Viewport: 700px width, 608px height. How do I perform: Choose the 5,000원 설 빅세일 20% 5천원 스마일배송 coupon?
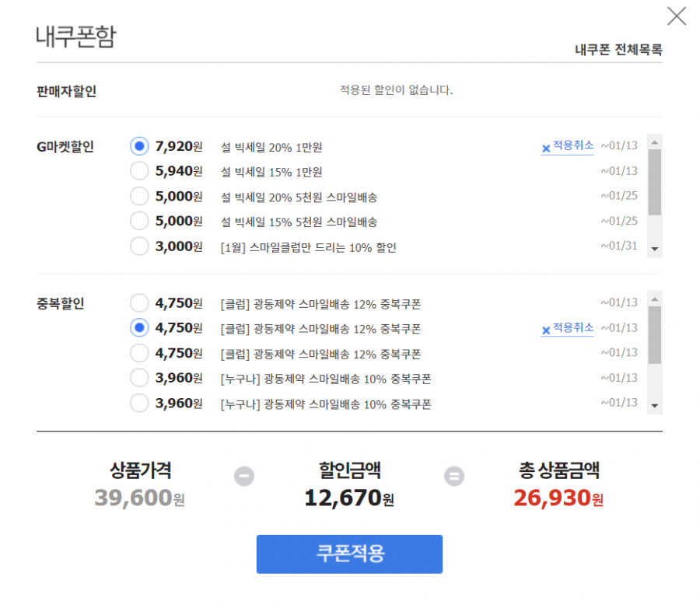pyautogui.click(x=139, y=196)
